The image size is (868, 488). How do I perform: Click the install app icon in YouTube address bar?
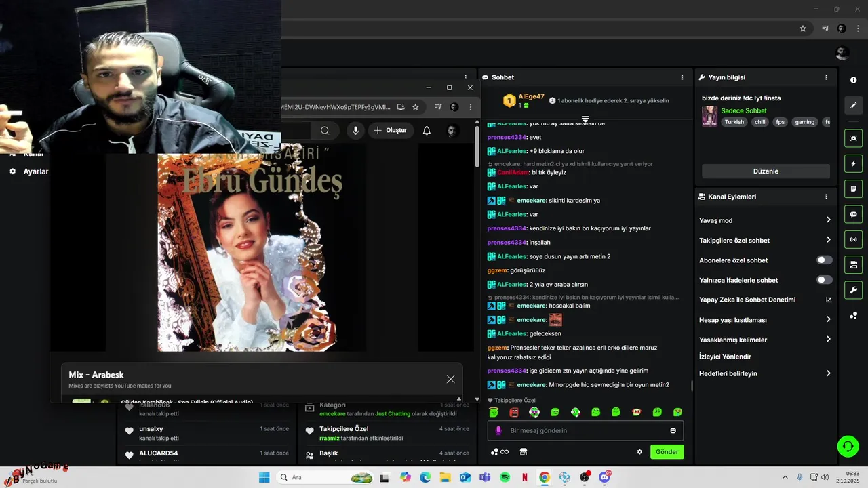[401, 107]
